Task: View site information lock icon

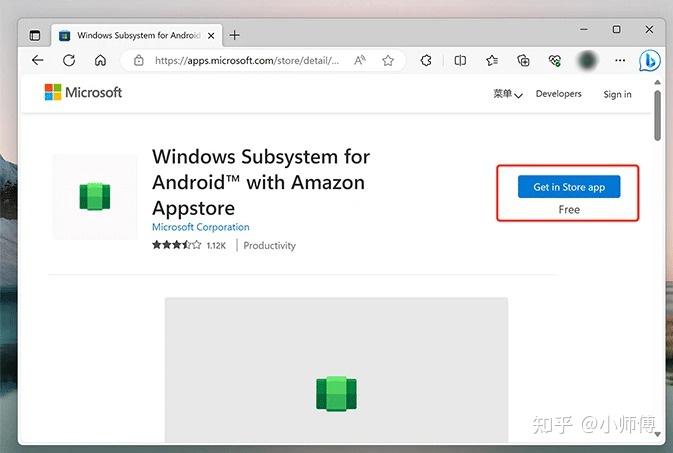Action: coord(139,61)
